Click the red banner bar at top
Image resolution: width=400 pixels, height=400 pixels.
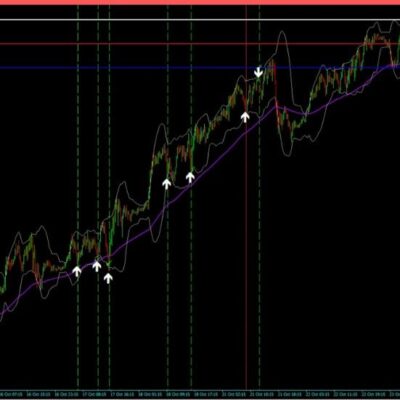200,2
